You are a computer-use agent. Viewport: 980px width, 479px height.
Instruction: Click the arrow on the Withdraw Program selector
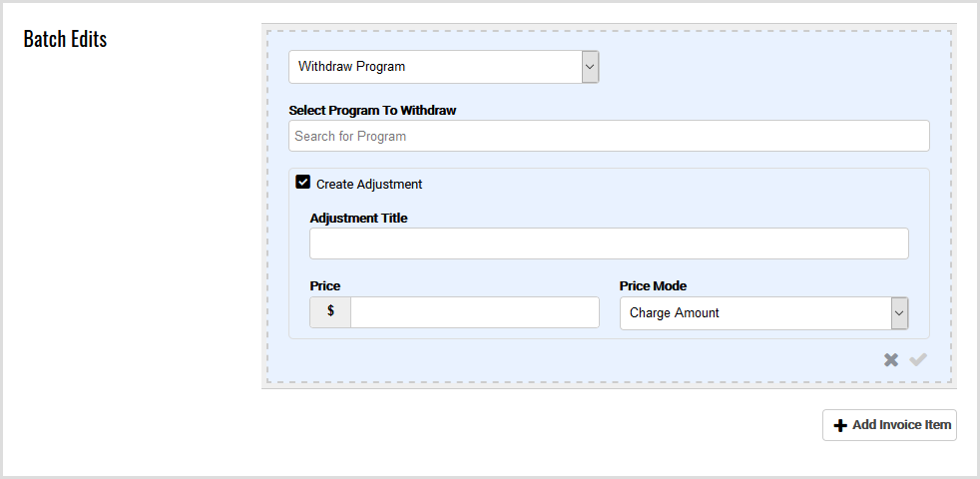[590, 67]
